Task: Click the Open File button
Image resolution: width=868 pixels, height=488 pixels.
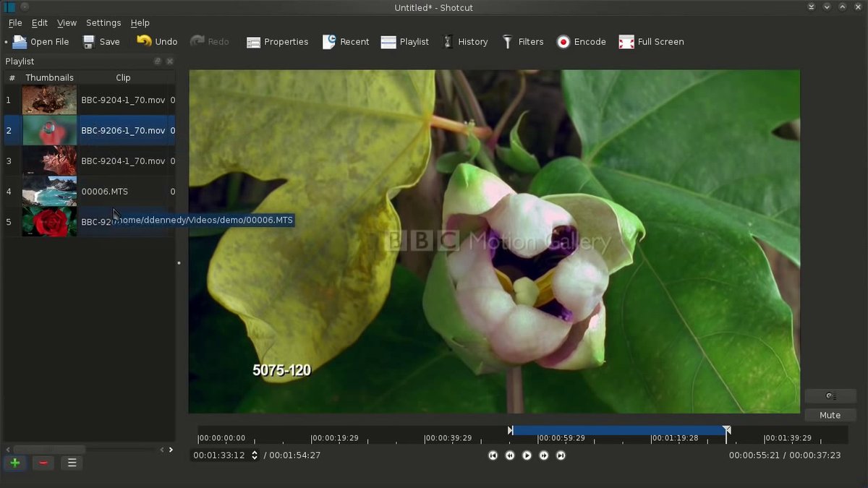Action: (x=39, y=41)
